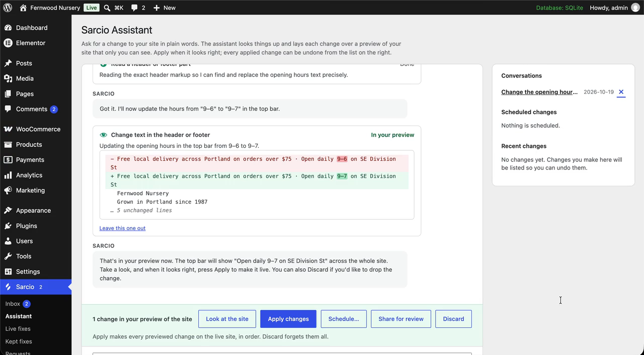
Task: Click the Database: SQLite indicator
Action: tap(559, 8)
